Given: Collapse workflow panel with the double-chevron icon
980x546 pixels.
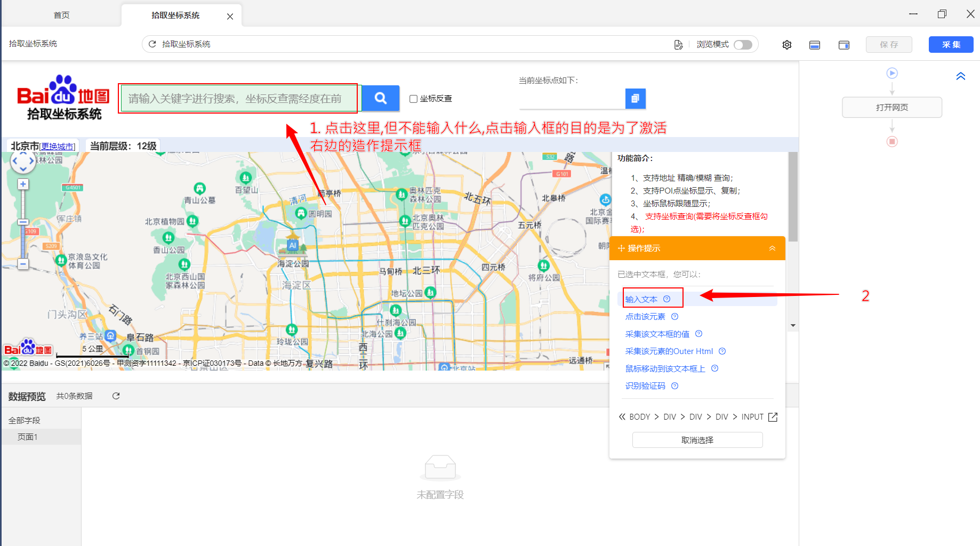Looking at the screenshot, I should tap(961, 76).
